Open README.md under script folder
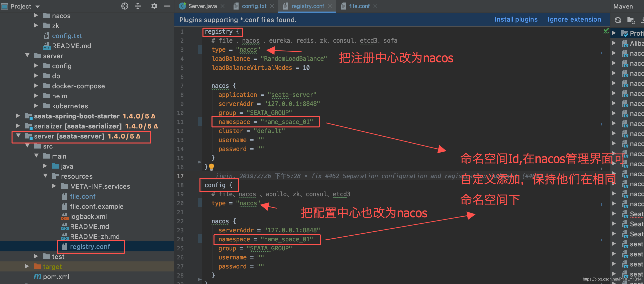This screenshot has height=284, width=644. coord(71,46)
